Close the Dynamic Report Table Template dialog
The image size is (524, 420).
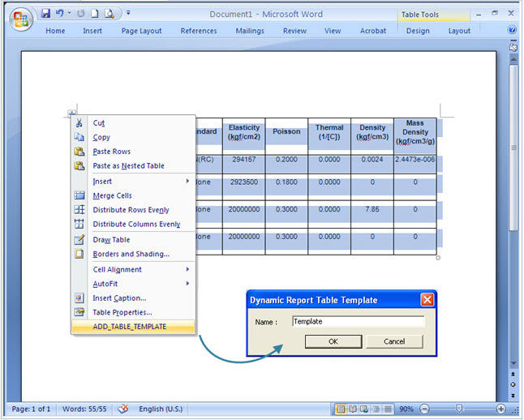click(427, 300)
